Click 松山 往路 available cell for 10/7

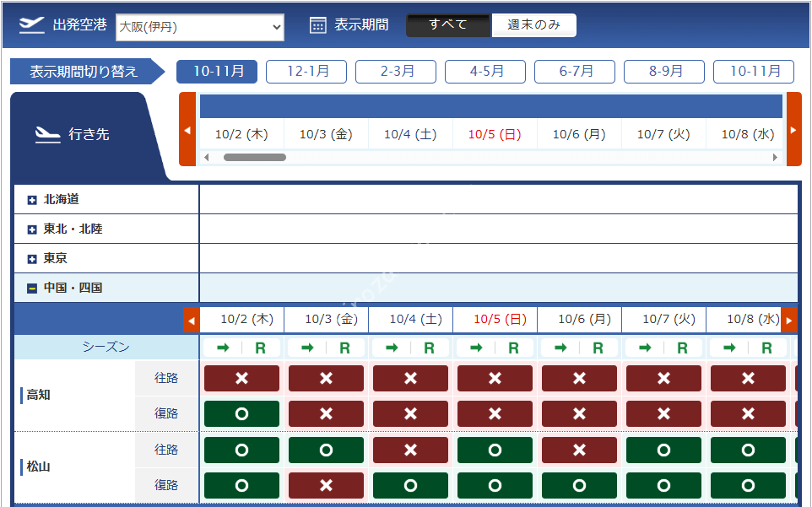click(664, 450)
